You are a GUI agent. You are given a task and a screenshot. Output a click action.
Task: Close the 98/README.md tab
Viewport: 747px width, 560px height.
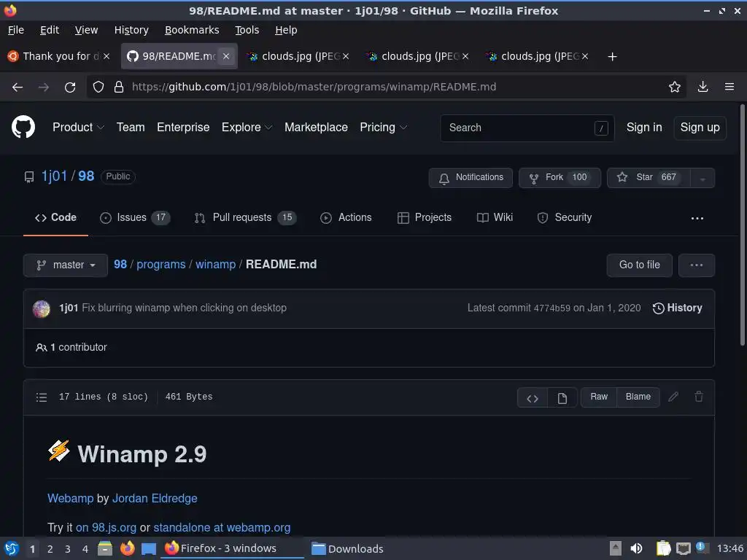point(226,56)
